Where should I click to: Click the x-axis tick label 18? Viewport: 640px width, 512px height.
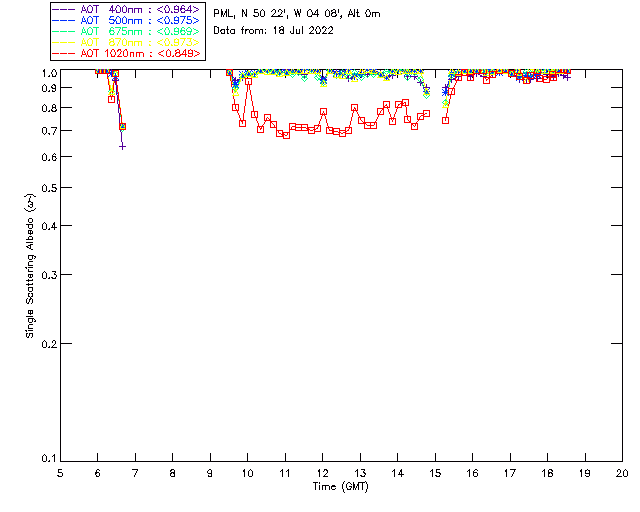[547, 473]
